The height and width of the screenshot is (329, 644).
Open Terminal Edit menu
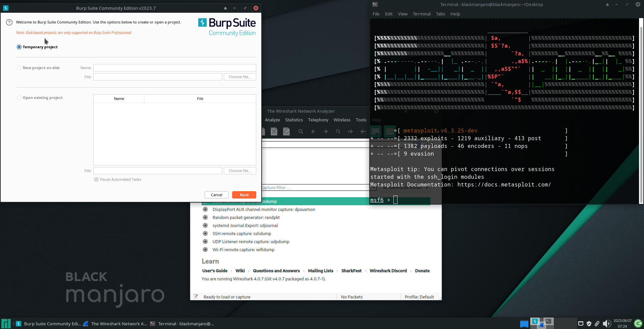389,14
